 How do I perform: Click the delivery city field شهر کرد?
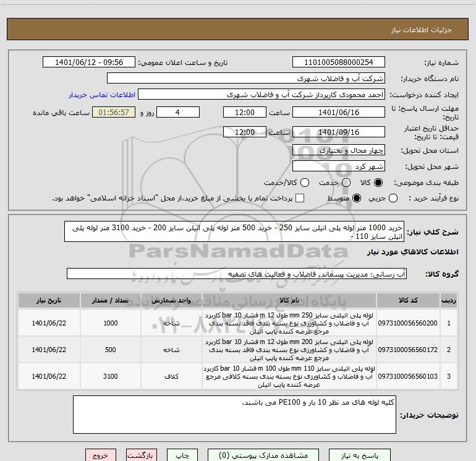pos(339,166)
